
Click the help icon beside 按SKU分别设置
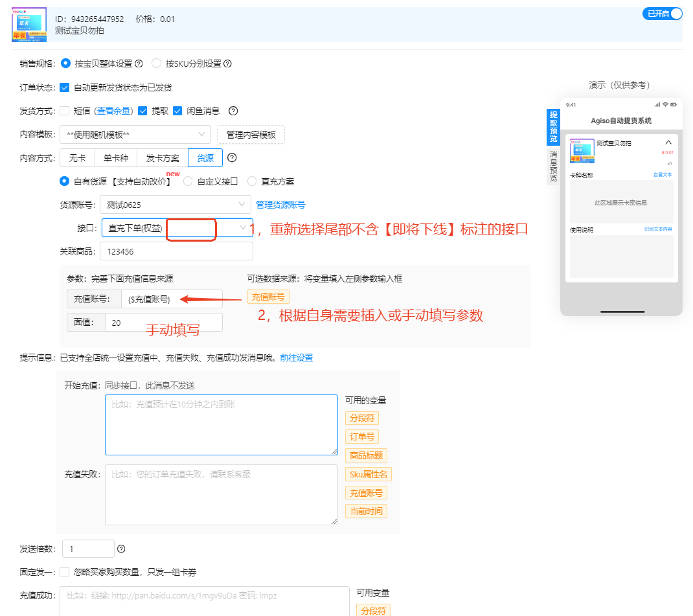[x=227, y=63]
